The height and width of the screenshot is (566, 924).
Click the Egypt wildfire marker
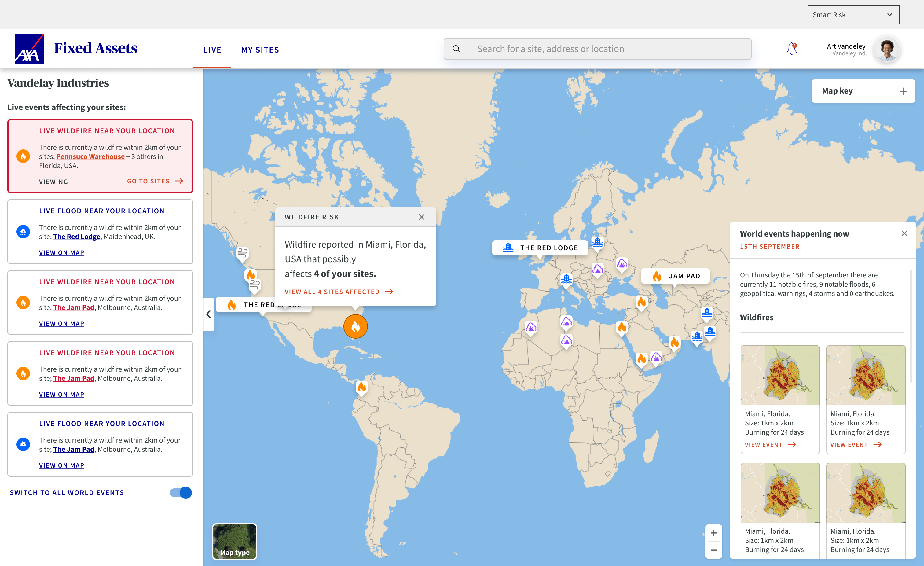pos(622,327)
